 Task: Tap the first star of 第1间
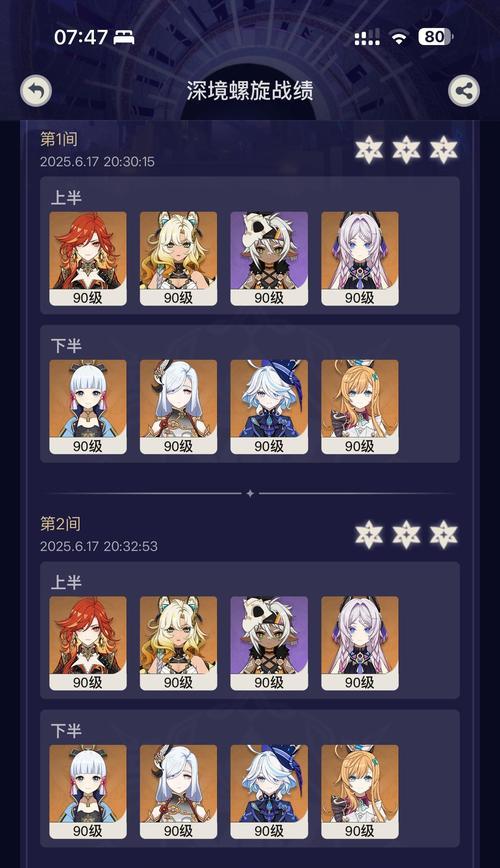tap(369, 149)
